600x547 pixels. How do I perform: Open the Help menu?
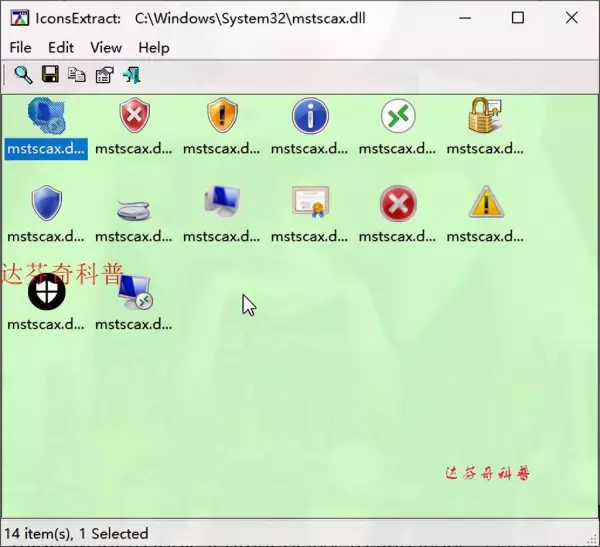(x=154, y=48)
